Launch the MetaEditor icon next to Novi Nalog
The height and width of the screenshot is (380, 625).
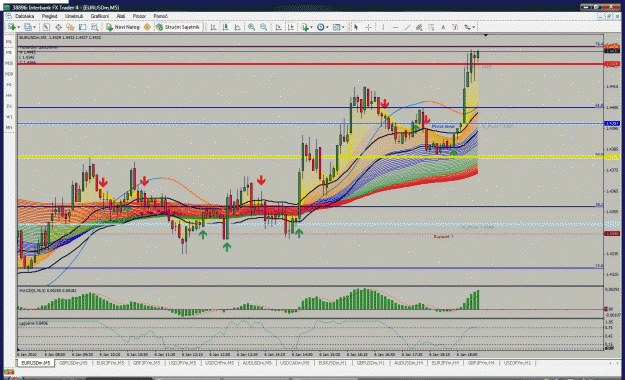pos(147,27)
